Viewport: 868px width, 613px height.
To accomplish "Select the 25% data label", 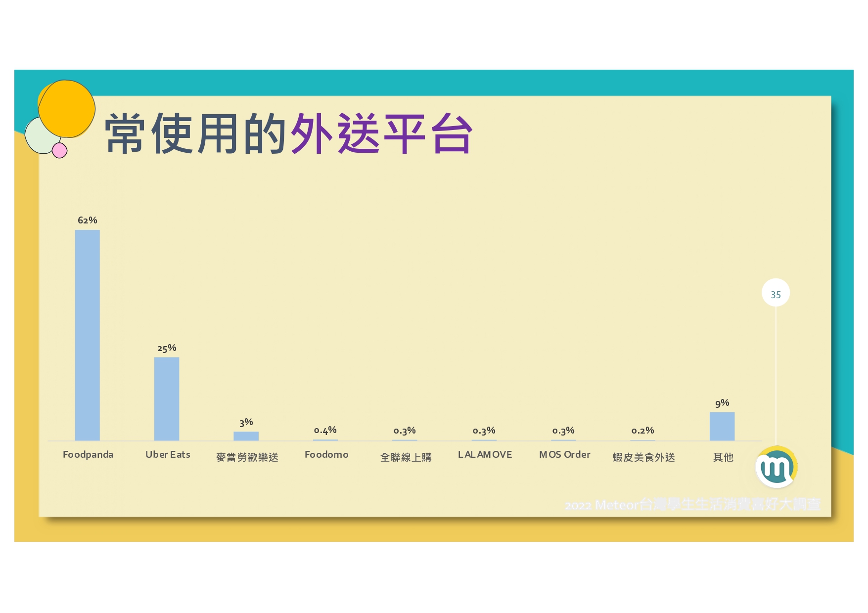I will [x=167, y=348].
